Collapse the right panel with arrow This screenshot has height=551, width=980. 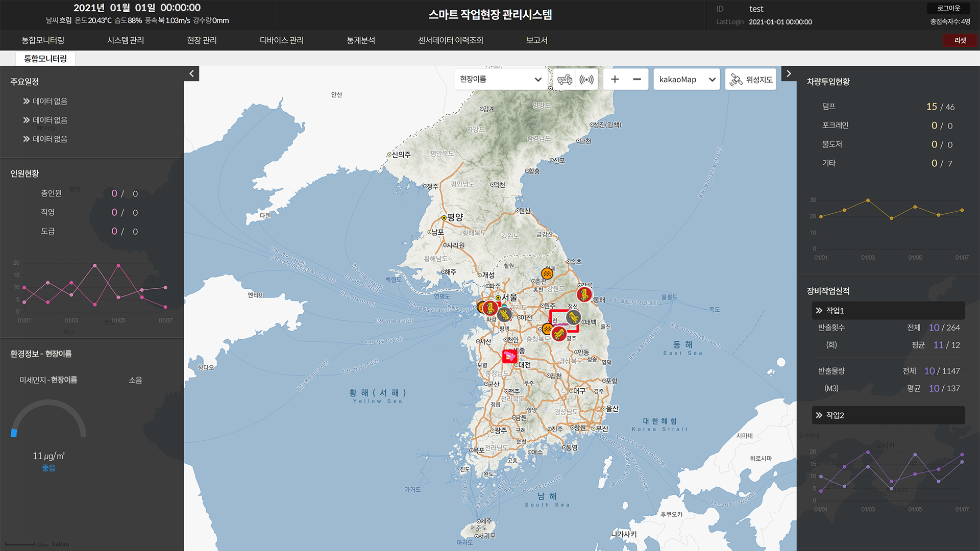789,73
